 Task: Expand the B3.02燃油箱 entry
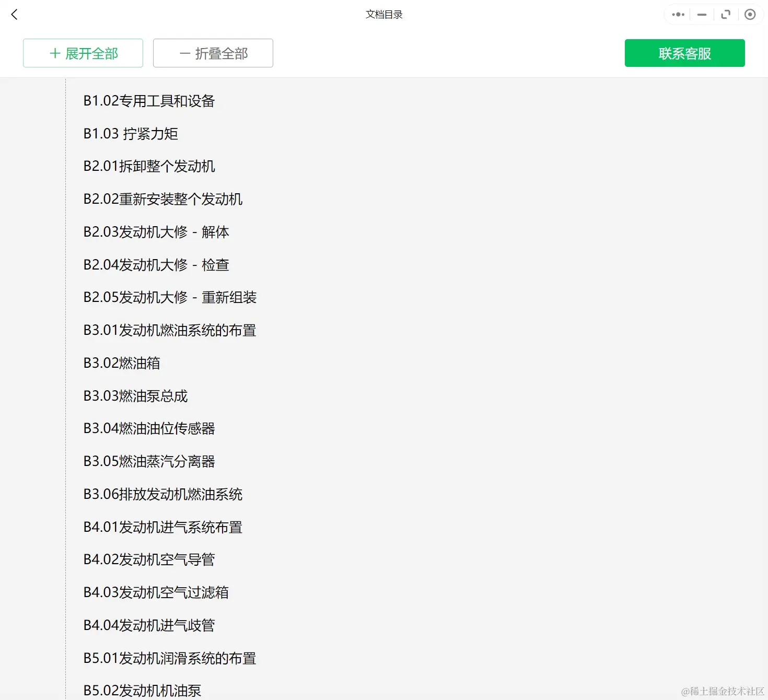pyautogui.click(x=122, y=363)
